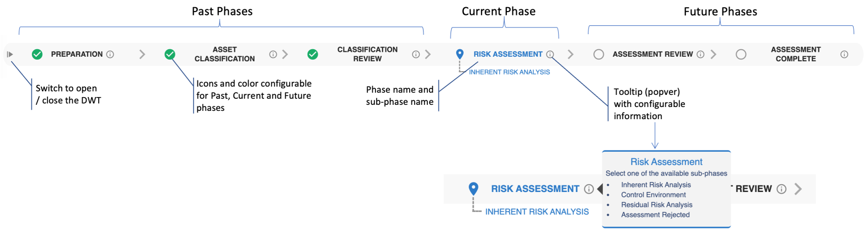This screenshot has height=235, width=868.
Task: Click the green checkmark beside ASSET CLASSIFICATION
Action: click(x=170, y=54)
